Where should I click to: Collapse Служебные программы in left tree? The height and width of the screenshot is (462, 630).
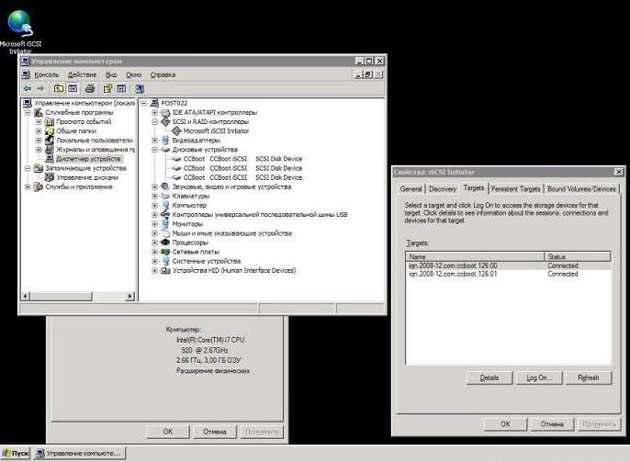point(28,112)
